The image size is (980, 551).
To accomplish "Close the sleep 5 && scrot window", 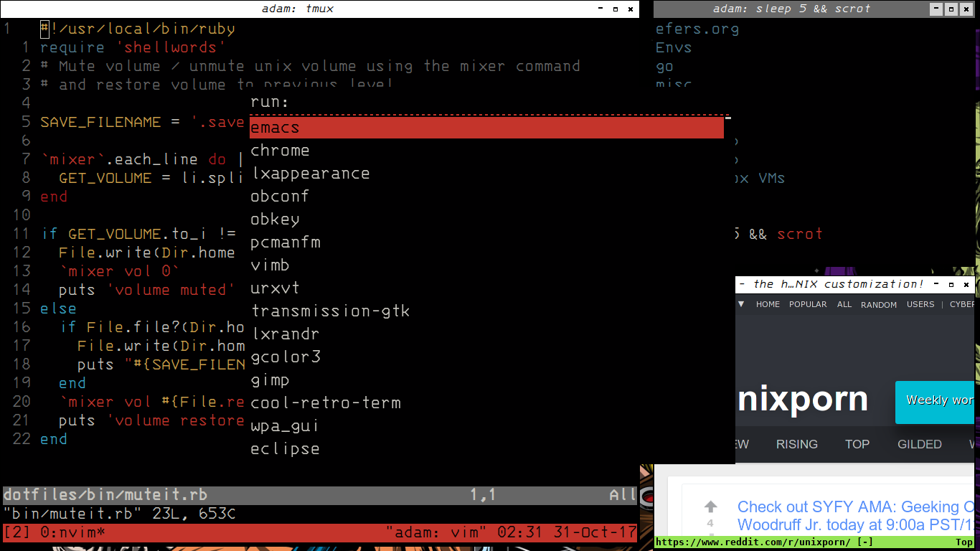I will [966, 9].
